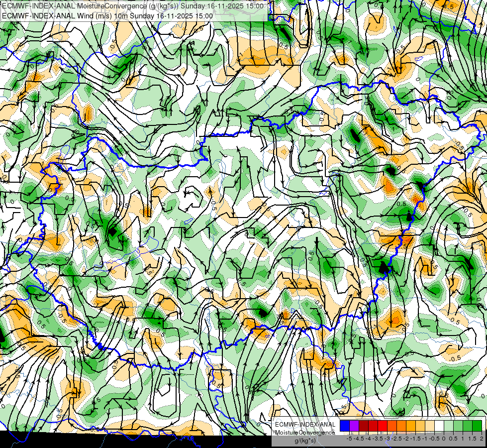Click the darkest green legend swatch

tap(477, 426)
